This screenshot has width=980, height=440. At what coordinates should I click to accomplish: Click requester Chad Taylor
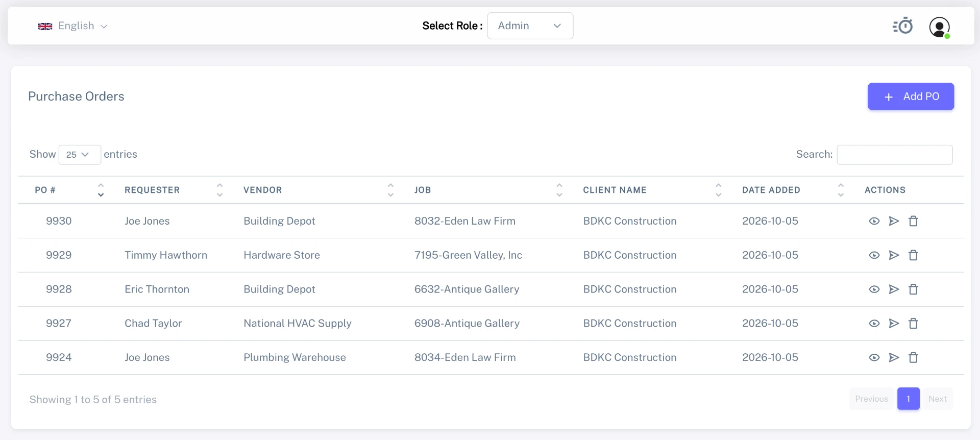tap(153, 324)
